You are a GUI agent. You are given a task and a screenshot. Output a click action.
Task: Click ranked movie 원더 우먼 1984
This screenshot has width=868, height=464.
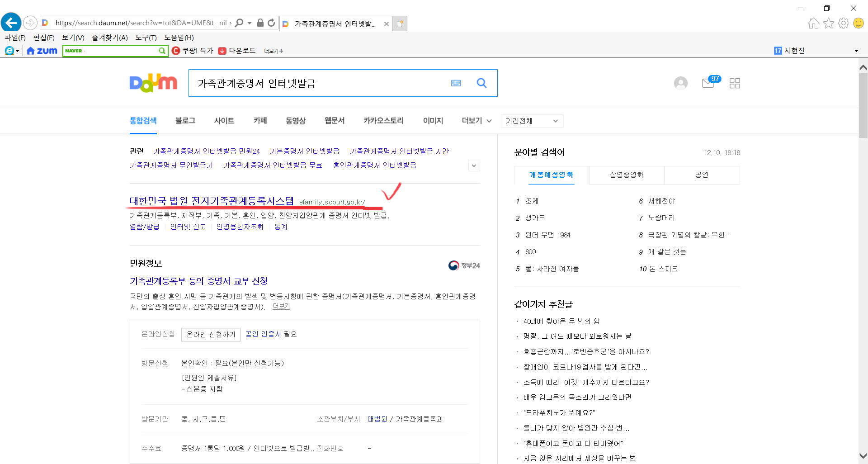tap(548, 235)
